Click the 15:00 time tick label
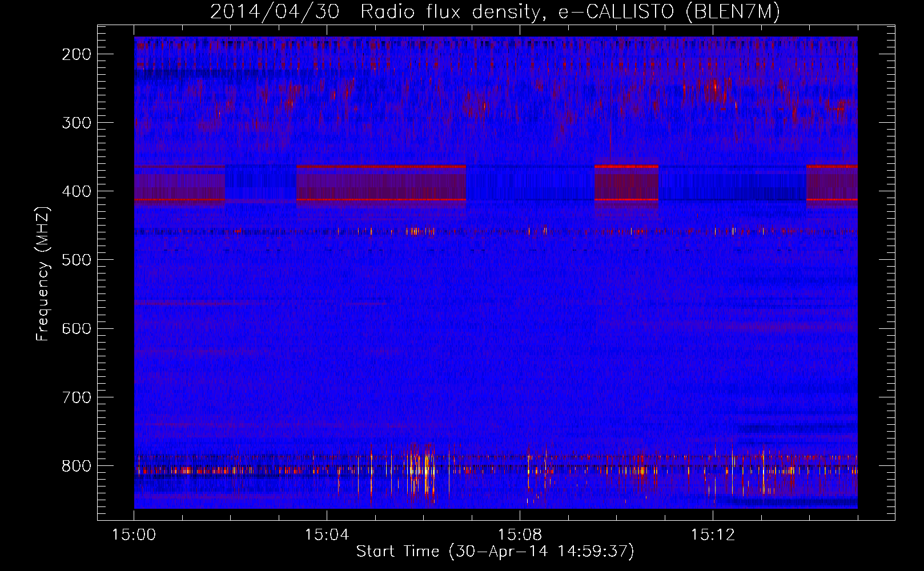Screen dimensions: 924x571 pyautogui.click(x=134, y=535)
